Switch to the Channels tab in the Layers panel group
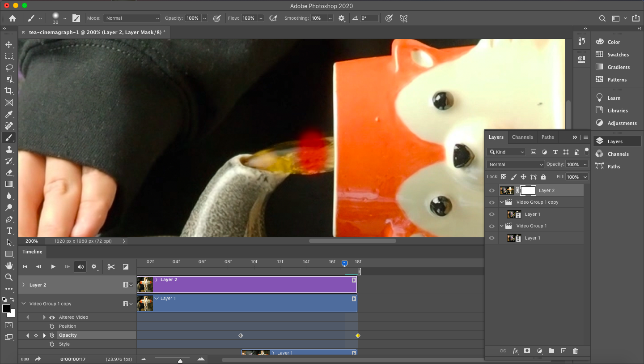The image size is (644, 364). 522,137
